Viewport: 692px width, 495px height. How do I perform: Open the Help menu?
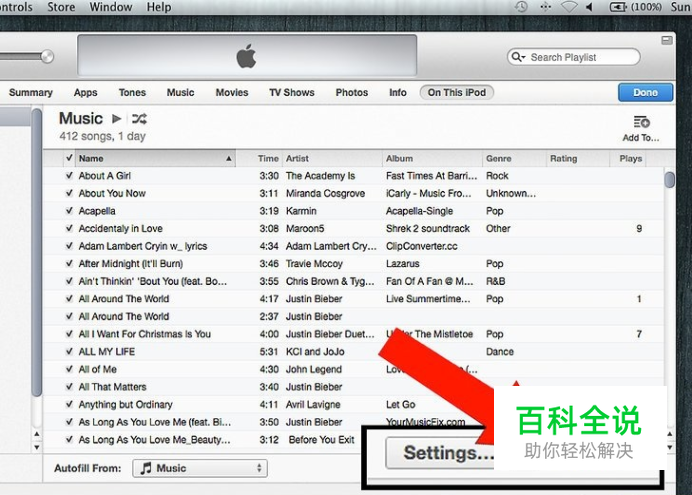click(159, 7)
